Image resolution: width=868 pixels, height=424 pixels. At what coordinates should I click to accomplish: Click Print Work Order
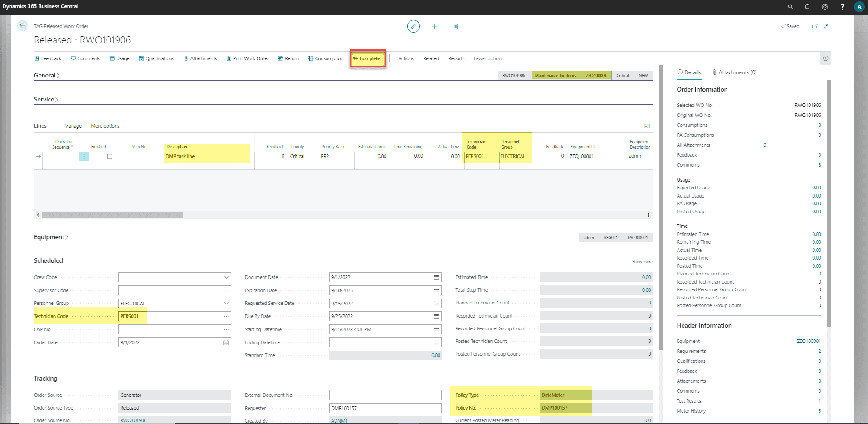(248, 58)
